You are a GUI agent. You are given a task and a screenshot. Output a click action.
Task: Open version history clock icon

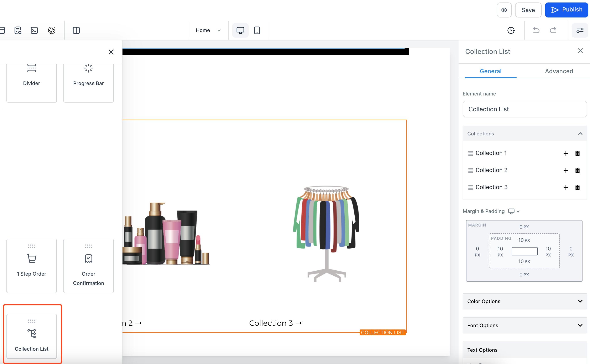pyautogui.click(x=511, y=30)
